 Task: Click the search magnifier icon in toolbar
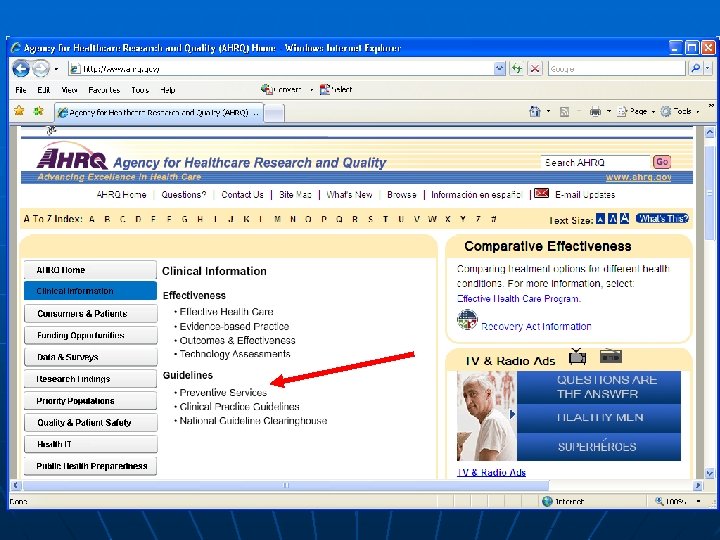coord(696,68)
